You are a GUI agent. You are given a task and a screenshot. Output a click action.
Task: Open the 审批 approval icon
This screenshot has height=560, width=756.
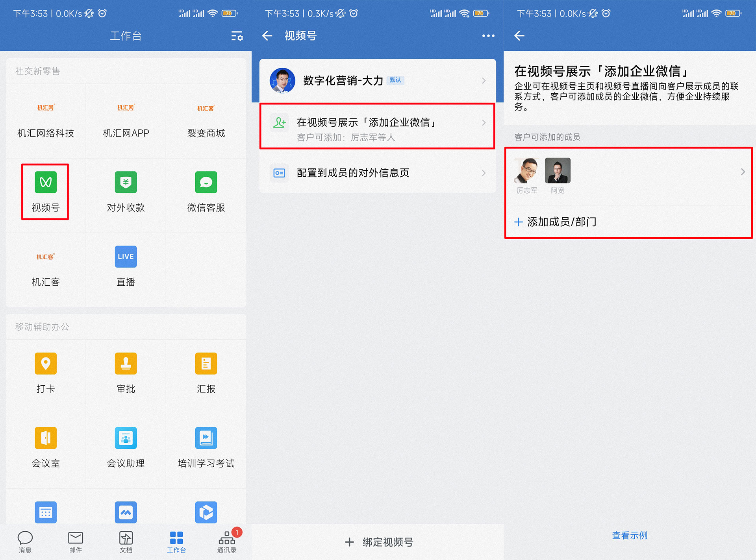click(x=126, y=363)
